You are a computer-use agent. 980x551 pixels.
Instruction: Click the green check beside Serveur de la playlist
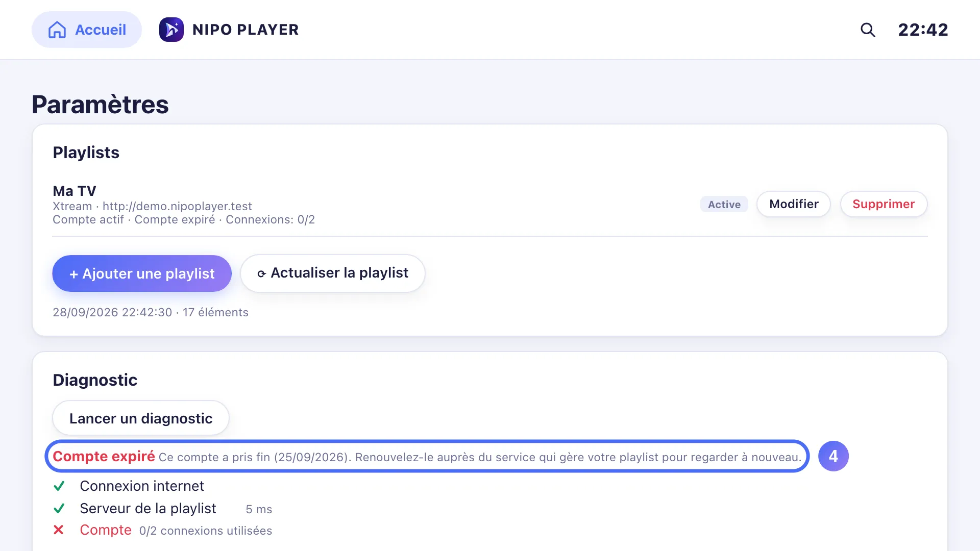coord(59,509)
